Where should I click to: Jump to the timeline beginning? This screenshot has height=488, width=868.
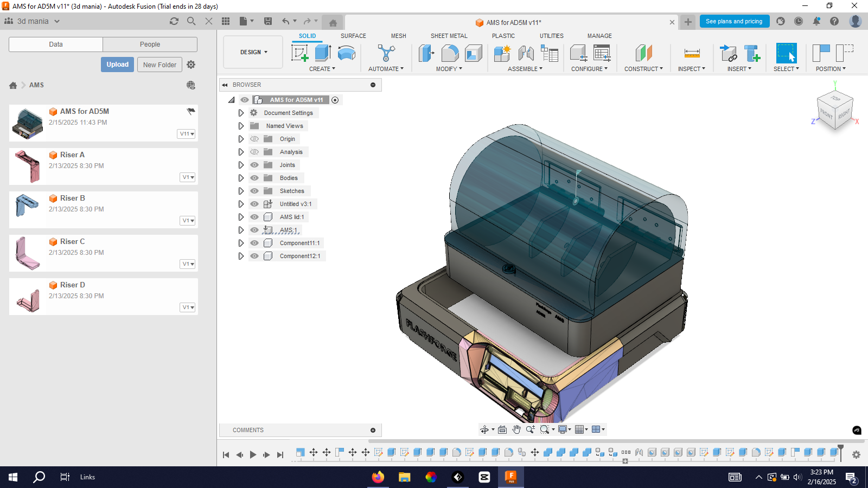tap(226, 455)
